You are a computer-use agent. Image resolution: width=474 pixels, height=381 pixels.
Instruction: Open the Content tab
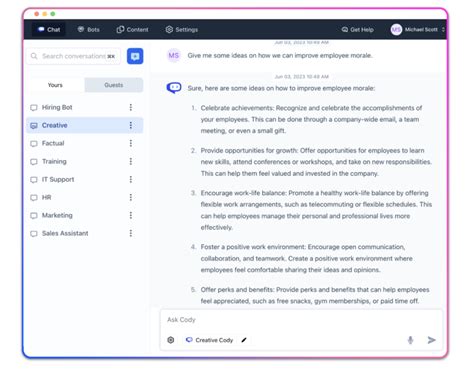pos(132,30)
